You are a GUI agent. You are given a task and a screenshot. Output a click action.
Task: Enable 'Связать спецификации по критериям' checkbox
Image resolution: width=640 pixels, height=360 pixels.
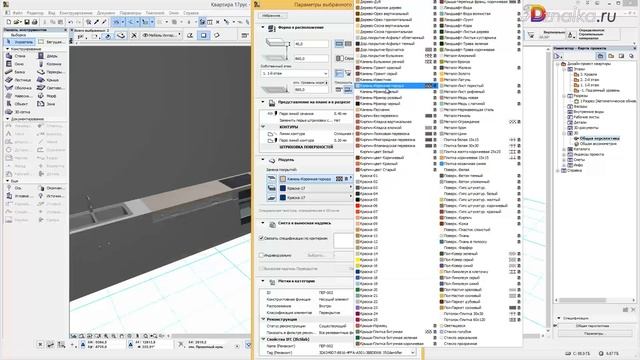261,238
